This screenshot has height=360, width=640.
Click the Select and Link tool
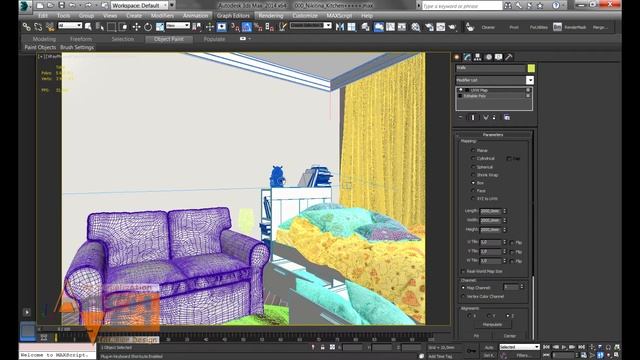[27, 27]
